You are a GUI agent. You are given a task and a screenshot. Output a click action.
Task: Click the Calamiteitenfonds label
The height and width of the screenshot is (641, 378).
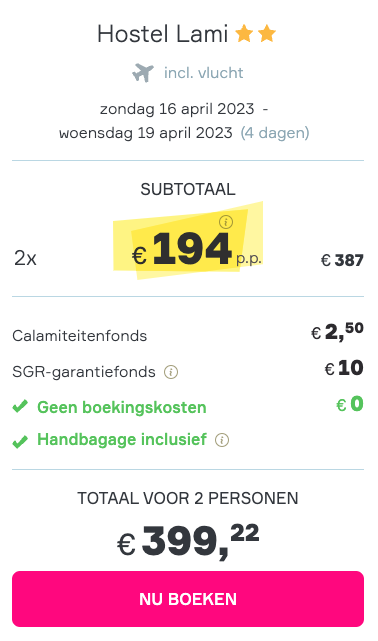pyautogui.click(x=80, y=336)
